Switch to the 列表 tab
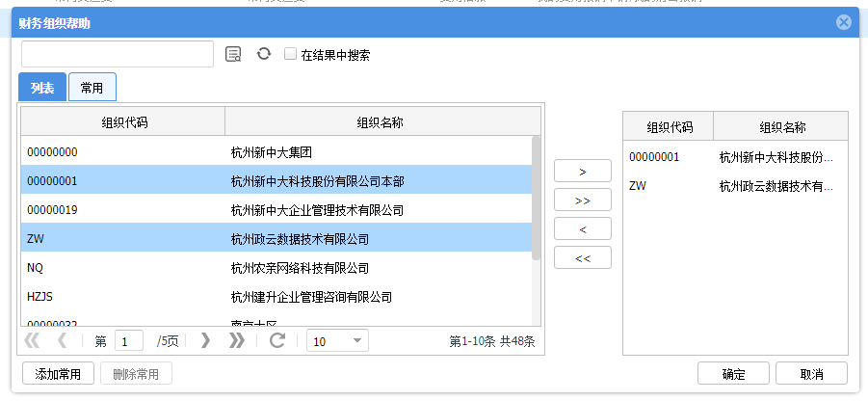Screen dimensions: 868x401 coord(42,88)
